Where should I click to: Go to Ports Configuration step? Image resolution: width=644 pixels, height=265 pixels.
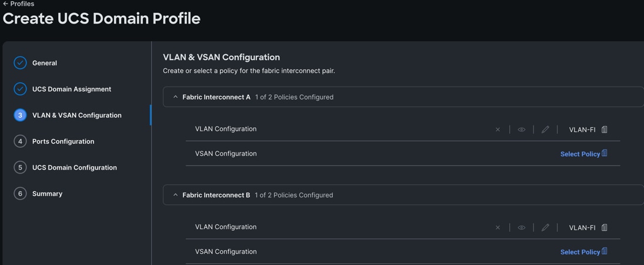[x=64, y=141]
